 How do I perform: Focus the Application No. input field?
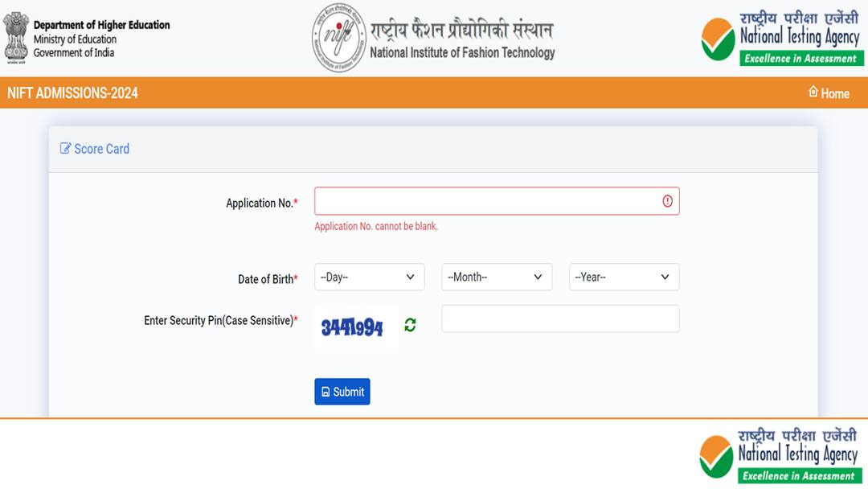(497, 201)
